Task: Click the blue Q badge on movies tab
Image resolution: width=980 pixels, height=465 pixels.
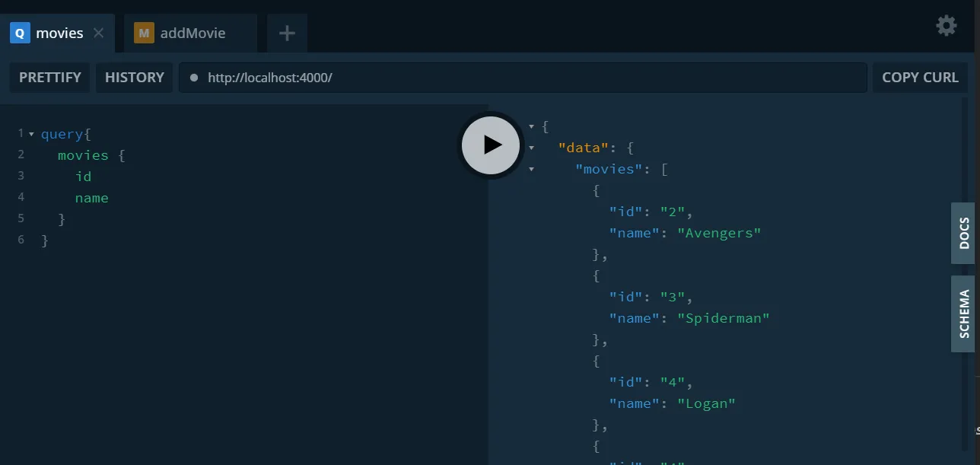Action: click(x=20, y=33)
